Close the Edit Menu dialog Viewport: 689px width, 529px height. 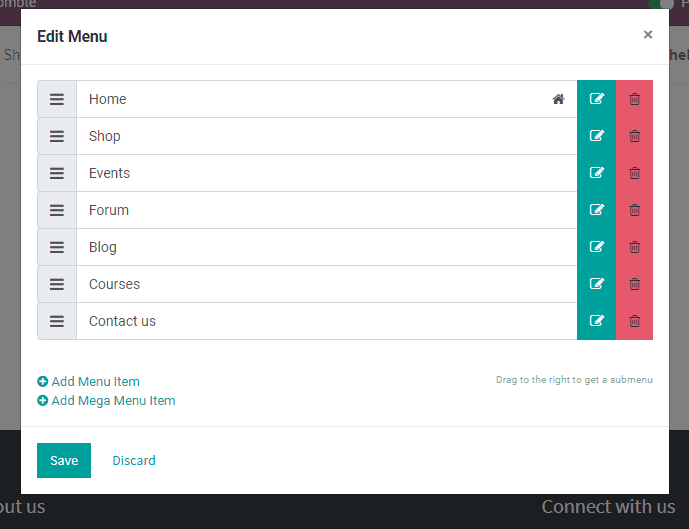click(648, 35)
